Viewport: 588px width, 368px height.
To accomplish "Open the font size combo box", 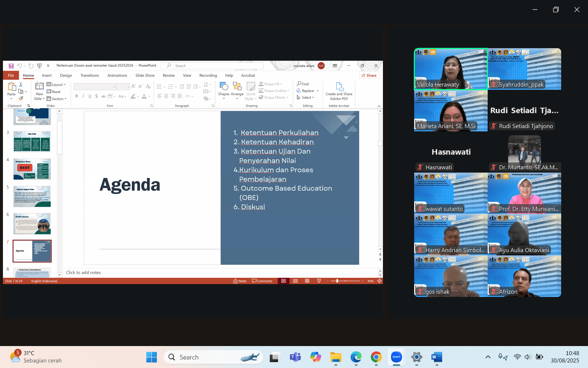I will click(x=123, y=86).
